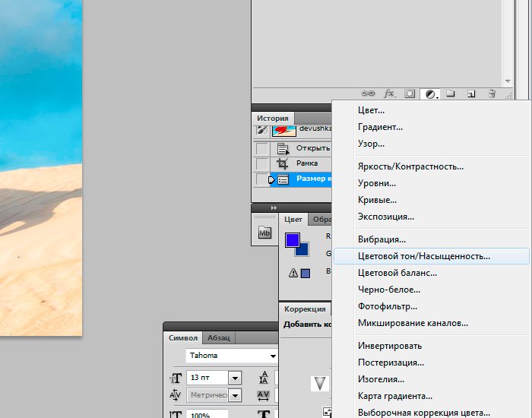Image resolution: width=532 pixels, height=418 pixels.
Task: Expand the 13 пт font size dropdown
Action: click(x=234, y=378)
